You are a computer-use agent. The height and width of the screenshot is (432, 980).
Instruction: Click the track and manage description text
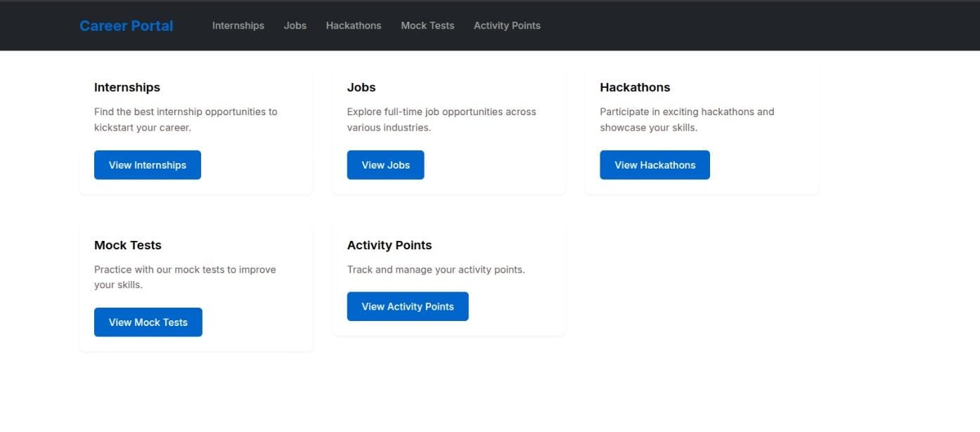(x=436, y=270)
